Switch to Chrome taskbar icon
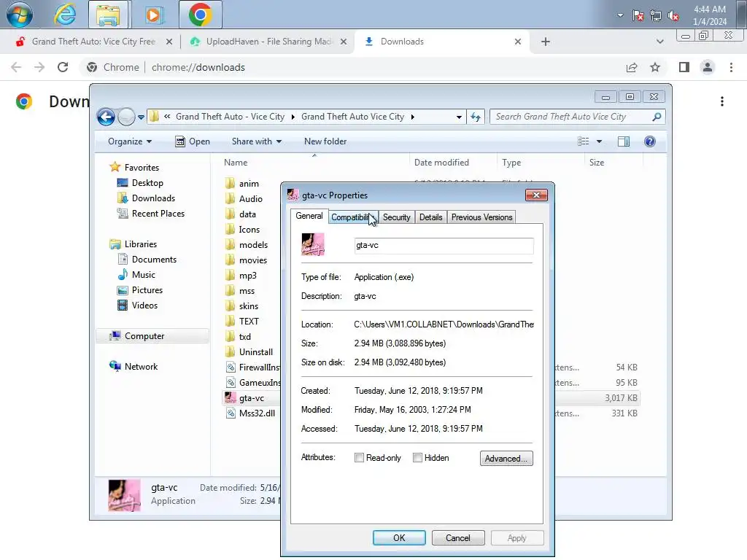This screenshot has width=747, height=560. point(201,15)
